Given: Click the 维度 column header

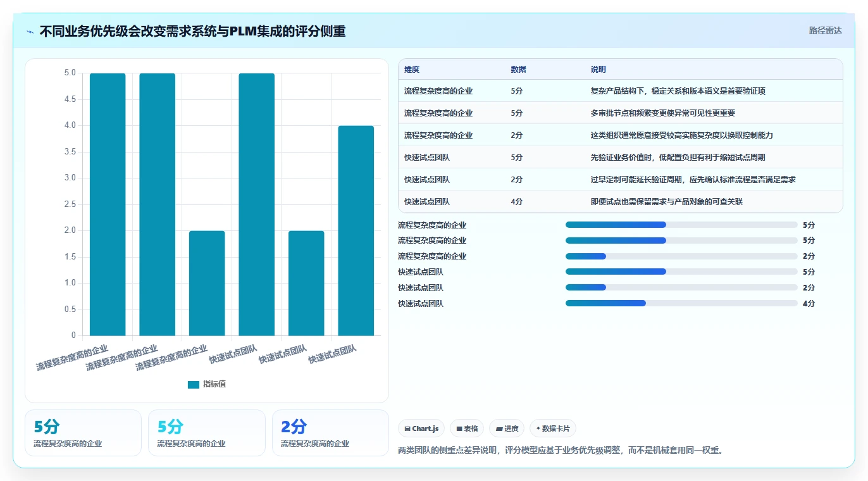Looking at the screenshot, I should point(412,70).
